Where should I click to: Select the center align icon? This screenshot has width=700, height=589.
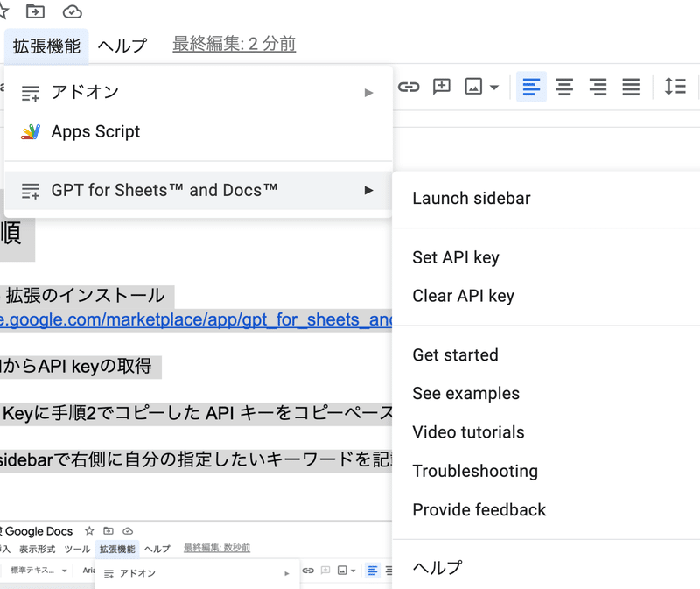point(564,87)
